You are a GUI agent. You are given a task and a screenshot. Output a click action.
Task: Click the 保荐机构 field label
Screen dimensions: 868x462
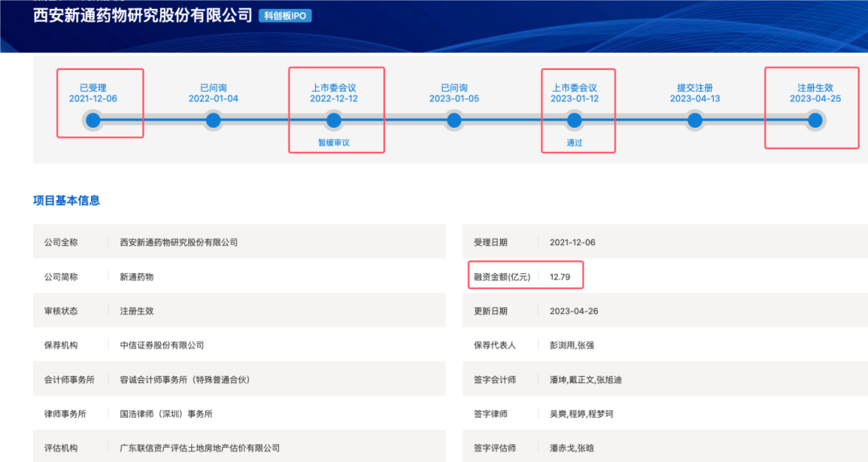(61, 345)
